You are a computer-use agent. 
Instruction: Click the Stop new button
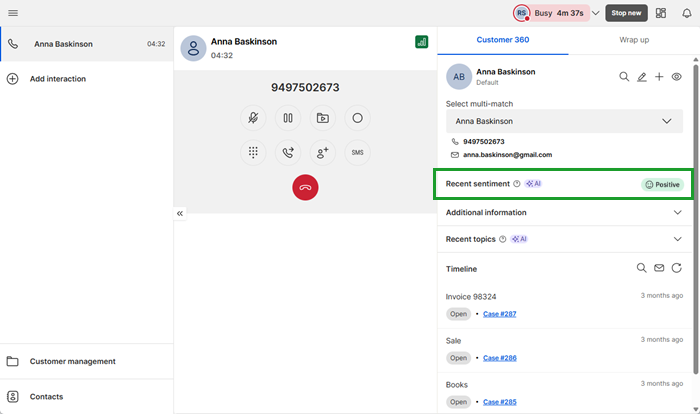pyautogui.click(x=625, y=13)
